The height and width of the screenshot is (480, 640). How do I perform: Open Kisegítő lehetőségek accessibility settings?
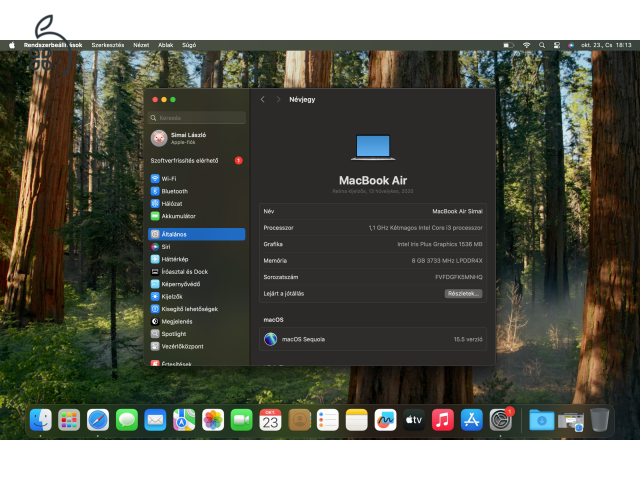[x=189, y=309]
